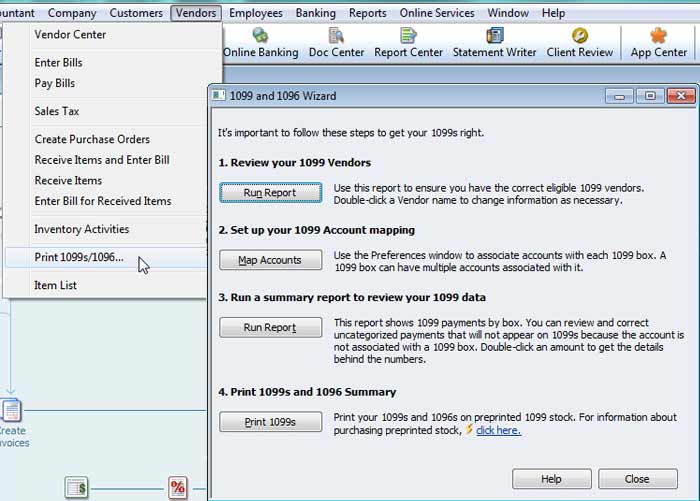Click the 1099 and 1096 Wizard title icon
Image resolution: width=700 pixels, height=501 pixels.
(x=218, y=95)
